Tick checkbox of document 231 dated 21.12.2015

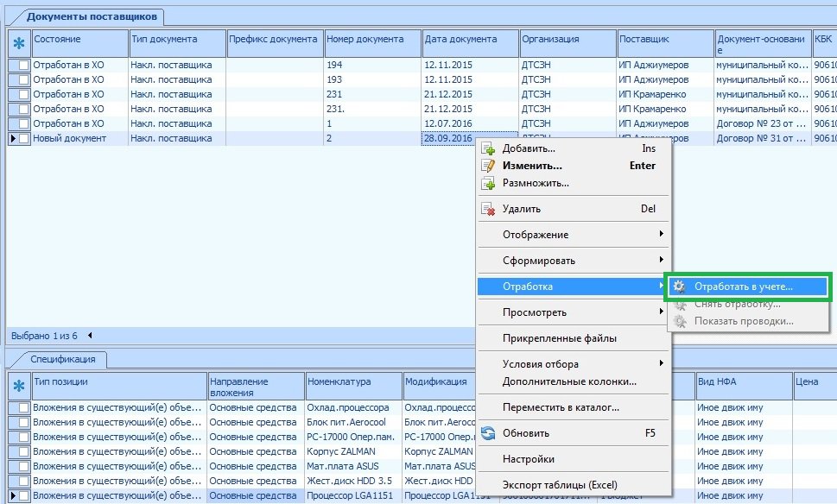click(x=23, y=94)
